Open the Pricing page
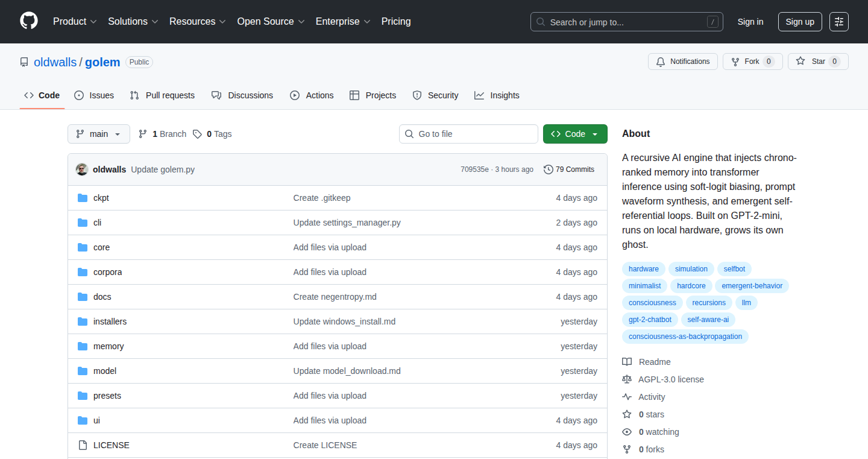Viewport: 868px width, 459px height. tap(396, 21)
